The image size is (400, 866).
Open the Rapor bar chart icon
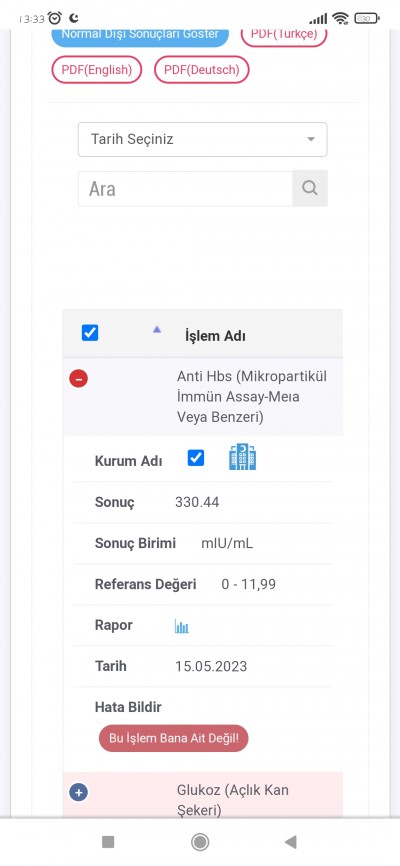[x=182, y=626]
